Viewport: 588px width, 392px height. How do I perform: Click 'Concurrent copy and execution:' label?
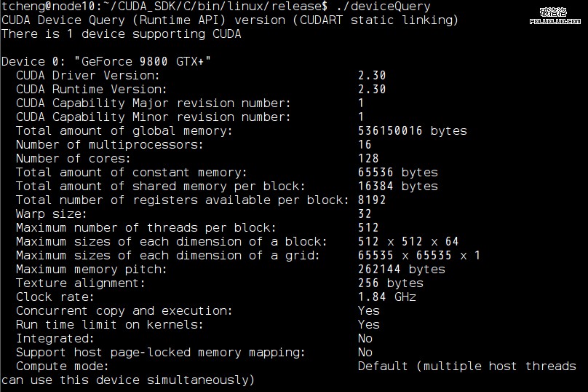coord(124,311)
